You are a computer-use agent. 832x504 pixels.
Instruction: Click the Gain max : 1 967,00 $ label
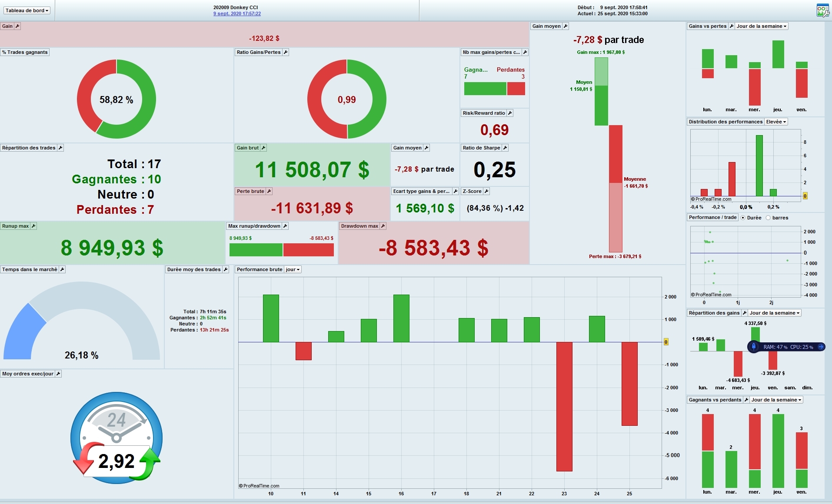(x=601, y=52)
